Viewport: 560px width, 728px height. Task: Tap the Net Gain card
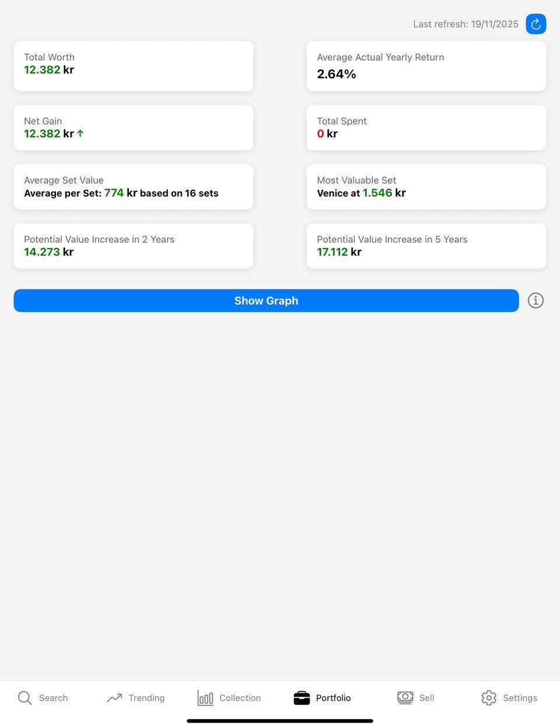133,128
